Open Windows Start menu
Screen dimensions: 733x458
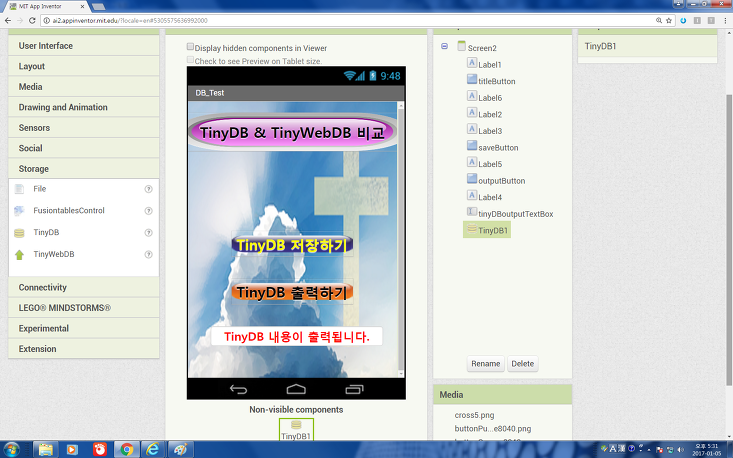(11, 450)
